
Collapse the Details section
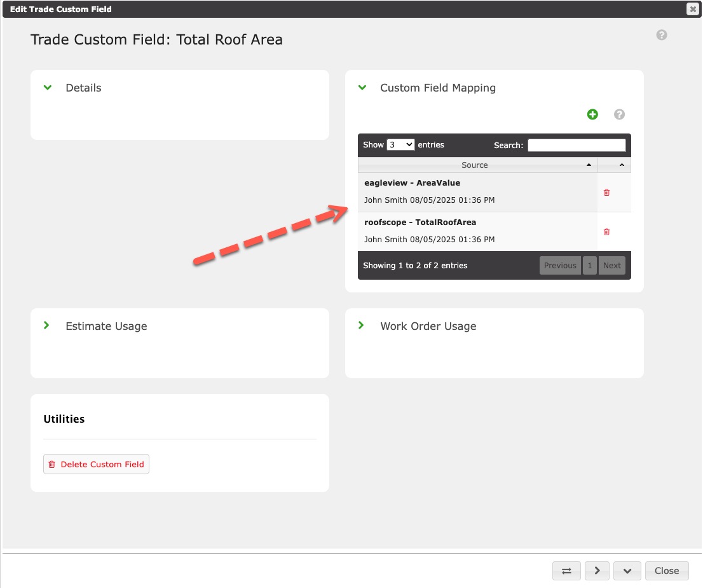[x=48, y=88]
